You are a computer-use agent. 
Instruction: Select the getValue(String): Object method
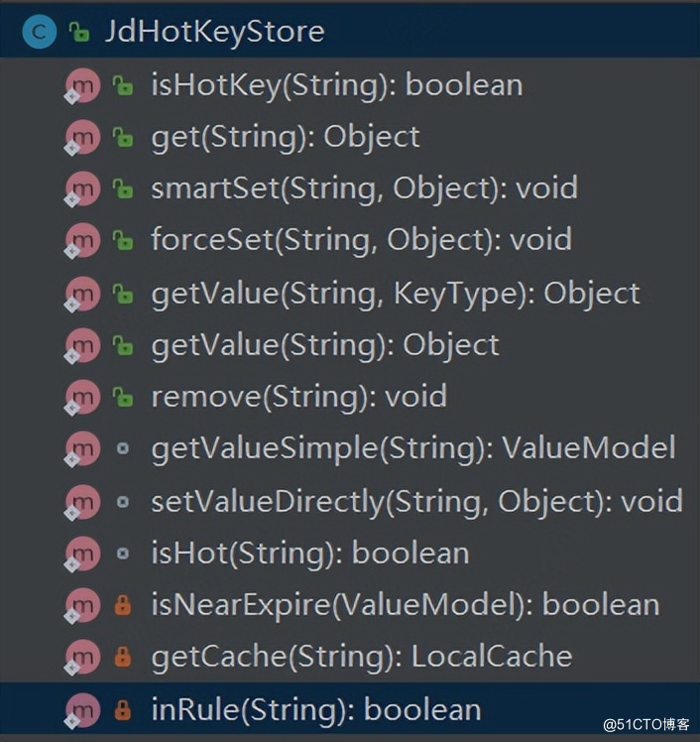(325, 345)
